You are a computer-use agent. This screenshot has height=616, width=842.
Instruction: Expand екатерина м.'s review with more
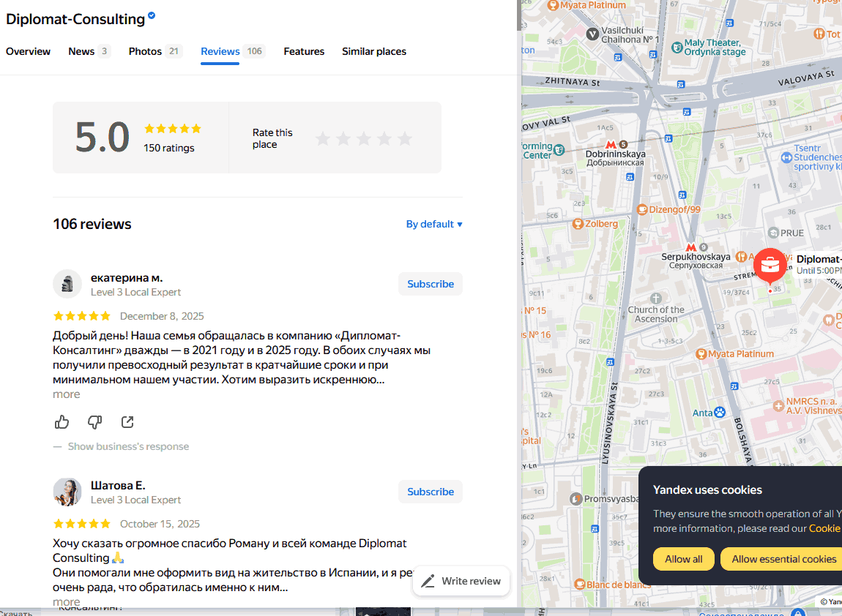tap(67, 394)
